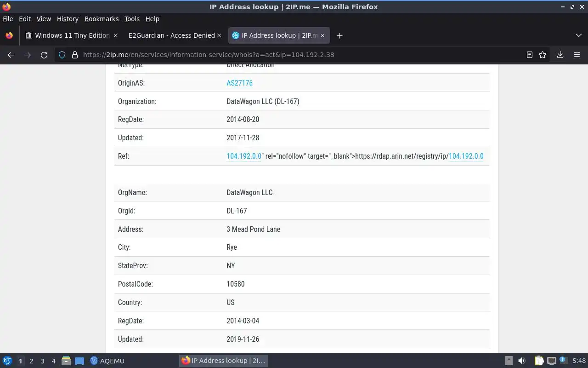Close the IP Address lookup tab
This screenshot has width=588, height=368.
(x=322, y=35)
